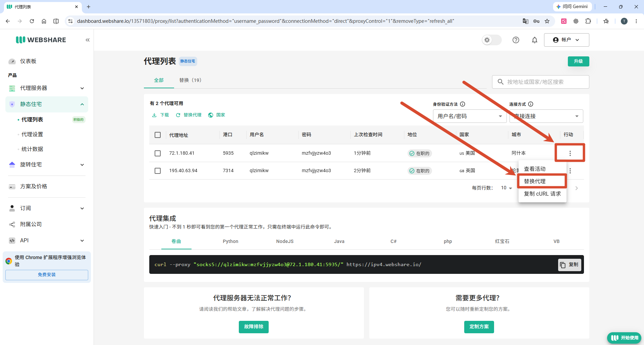This screenshot has height=345, width=644.
Task: Open the 开始使用 chat widget
Action: 624,338
